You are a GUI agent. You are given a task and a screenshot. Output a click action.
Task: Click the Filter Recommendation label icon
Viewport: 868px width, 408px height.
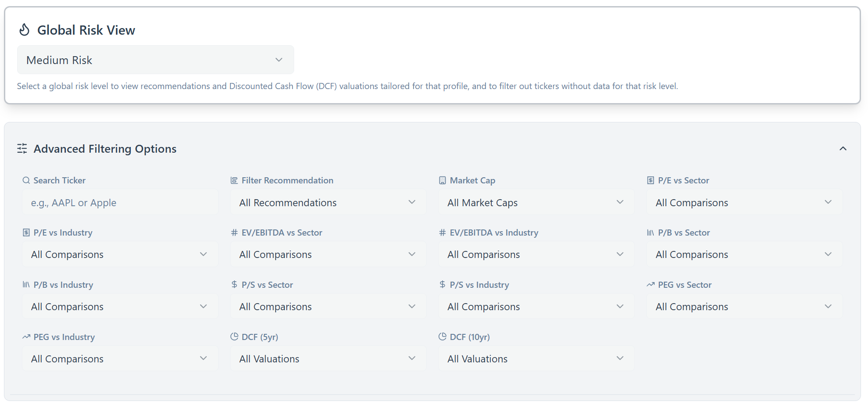coord(234,180)
